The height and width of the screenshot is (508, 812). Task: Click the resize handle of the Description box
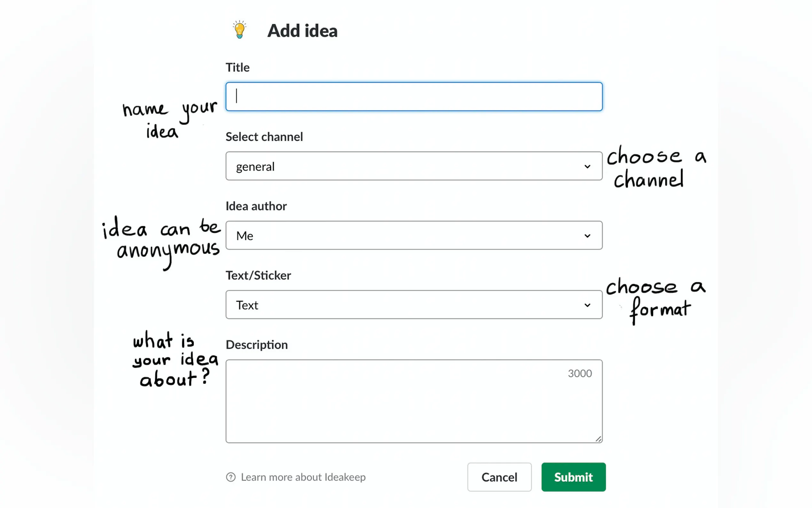point(598,439)
